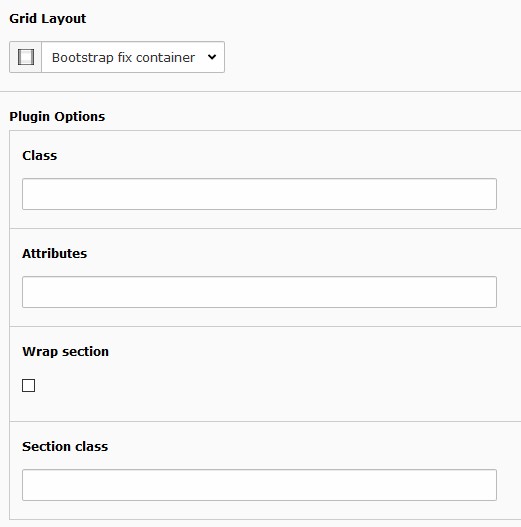Click the Class field label
The image size is (521, 527).
pos(40,156)
